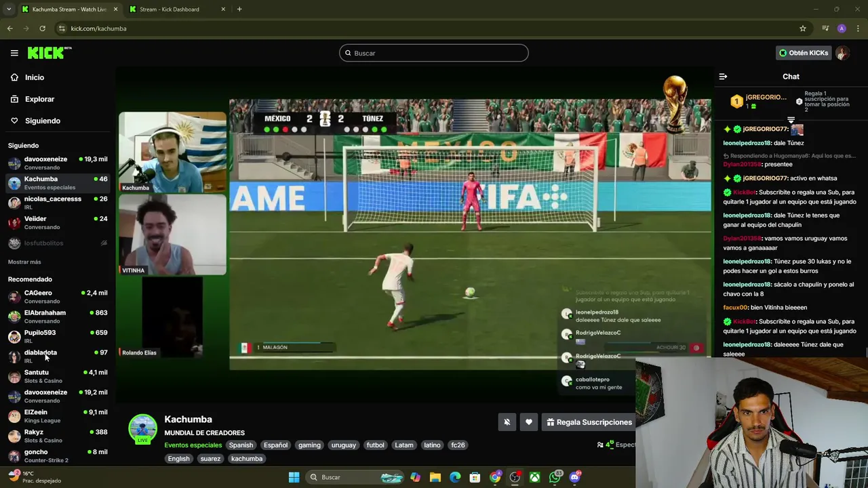Open offline losfutbolitos channel

pyautogui.click(x=57, y=243)
